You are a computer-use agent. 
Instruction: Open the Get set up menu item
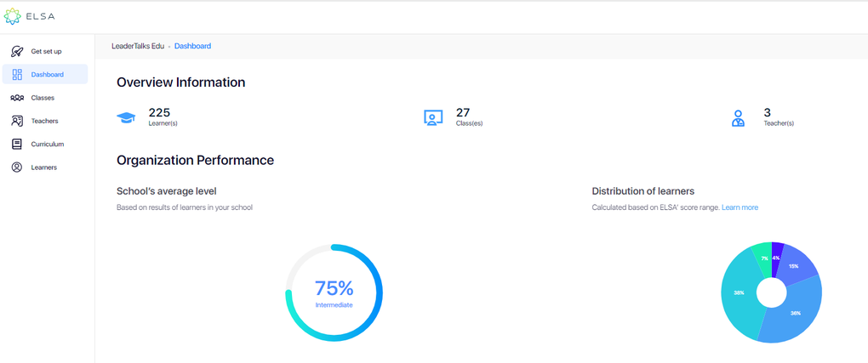point(46,51)
